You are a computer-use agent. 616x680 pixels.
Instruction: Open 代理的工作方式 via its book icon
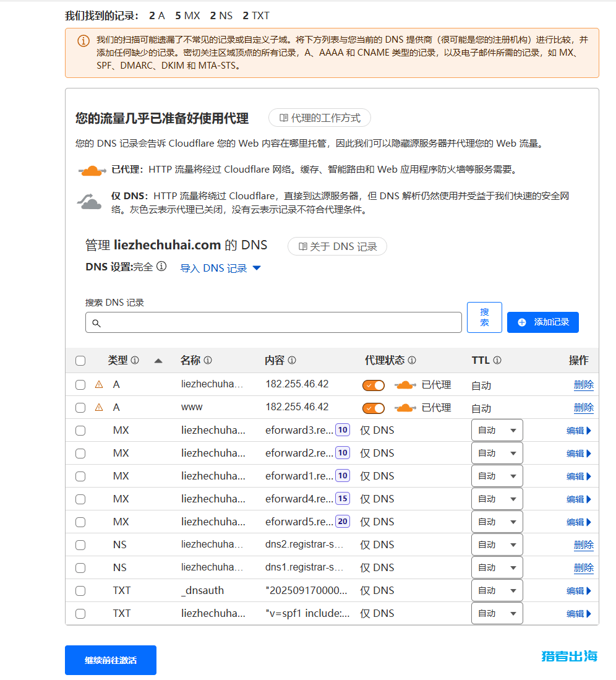[x=283, y=118]
